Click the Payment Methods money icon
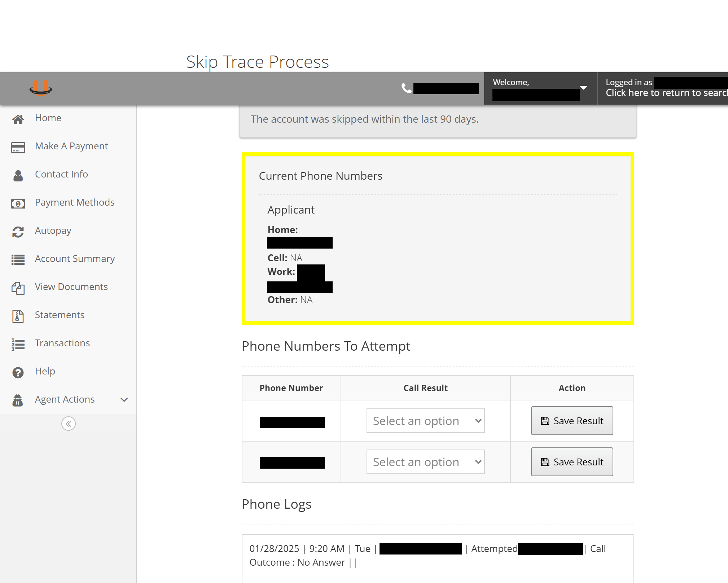The width and height of the screenshot is (728, 583). coord(18,203)
